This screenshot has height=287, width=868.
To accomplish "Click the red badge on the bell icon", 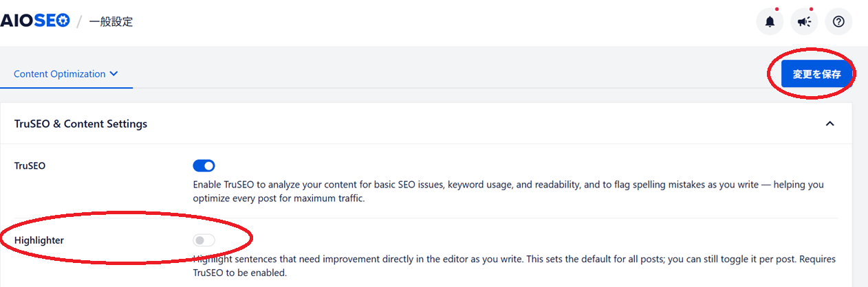I will 777,10.
